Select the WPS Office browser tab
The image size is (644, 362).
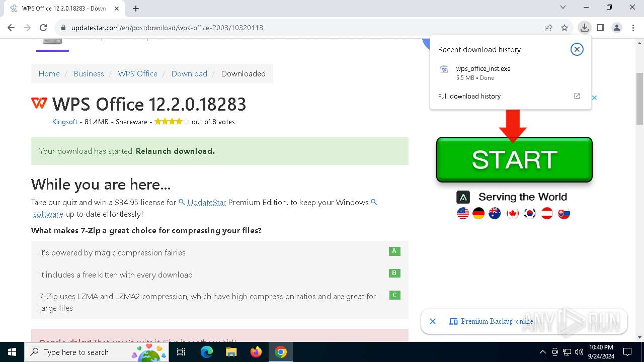64,8
